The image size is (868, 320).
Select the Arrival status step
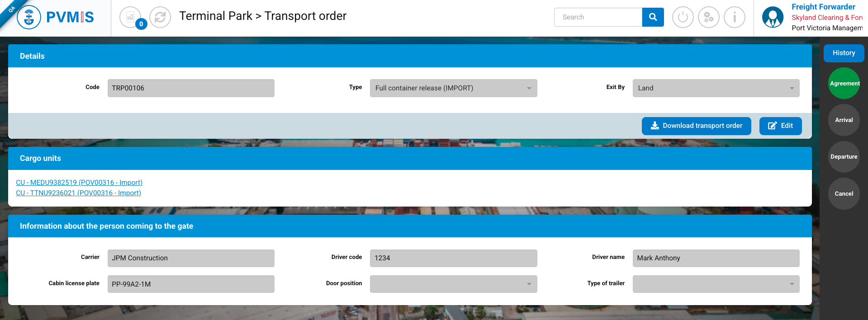844,120
